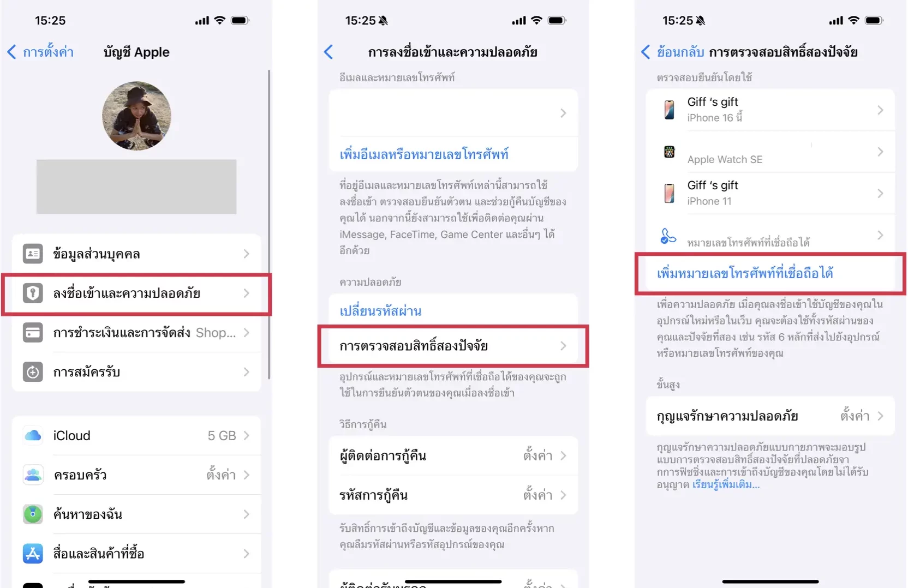Image resolution: width=908 pixels, height=588 pixels.
Task: Tap the ครอบครัว family sharing icon
Action: pos(33,475)
